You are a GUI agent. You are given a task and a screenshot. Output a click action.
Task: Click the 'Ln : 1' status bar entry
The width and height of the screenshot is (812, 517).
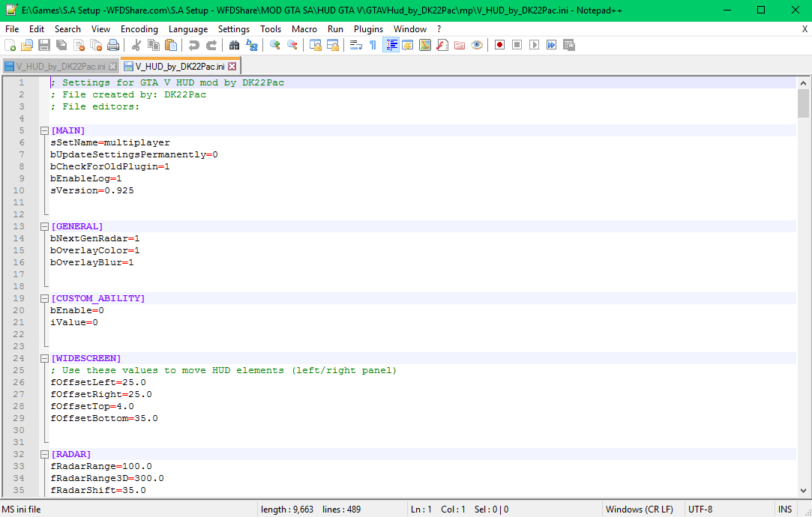pyautogui.click(x=421, y=510)
